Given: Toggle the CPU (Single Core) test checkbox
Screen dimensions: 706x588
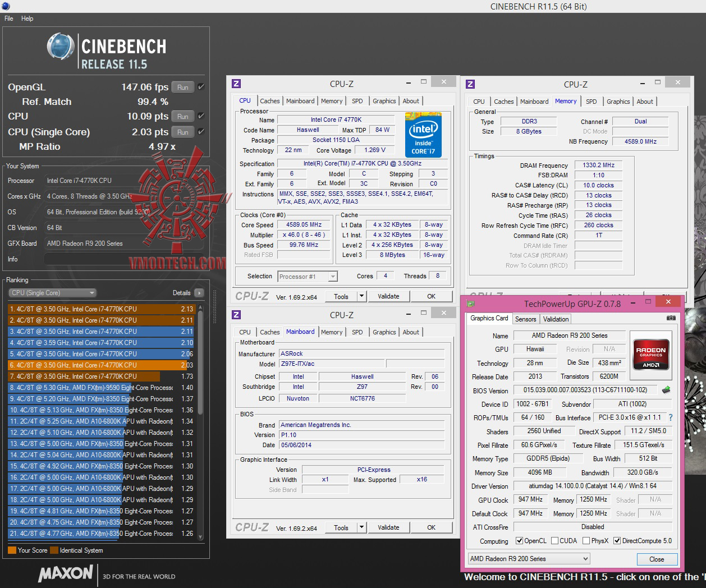Looking at the screenshot, I should coord(201,132).
